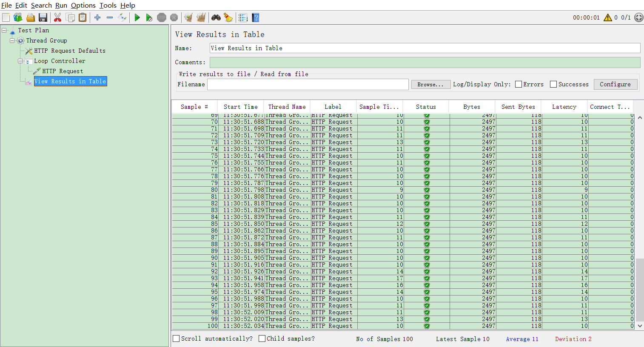Click the Clear All double-broom icon
The image size is (644, 347).
(201, 17)
